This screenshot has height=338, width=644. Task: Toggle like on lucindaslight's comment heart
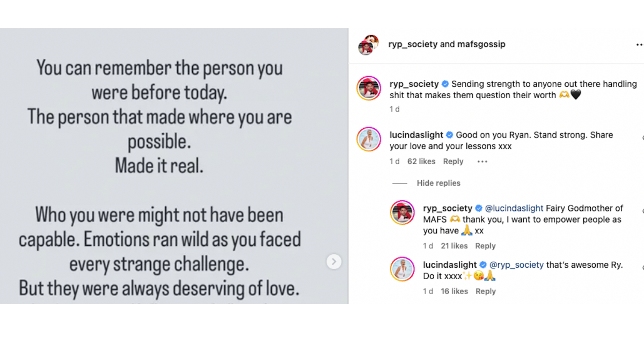(642, 138)
